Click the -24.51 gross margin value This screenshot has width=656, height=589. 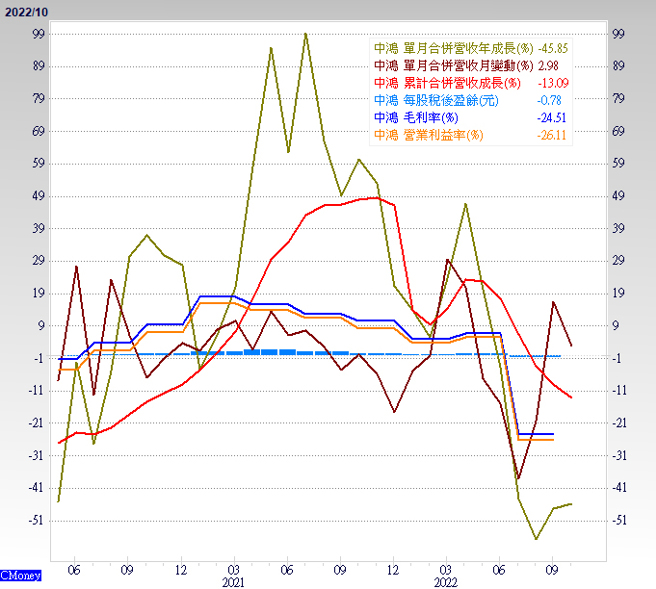pos(552,117)
